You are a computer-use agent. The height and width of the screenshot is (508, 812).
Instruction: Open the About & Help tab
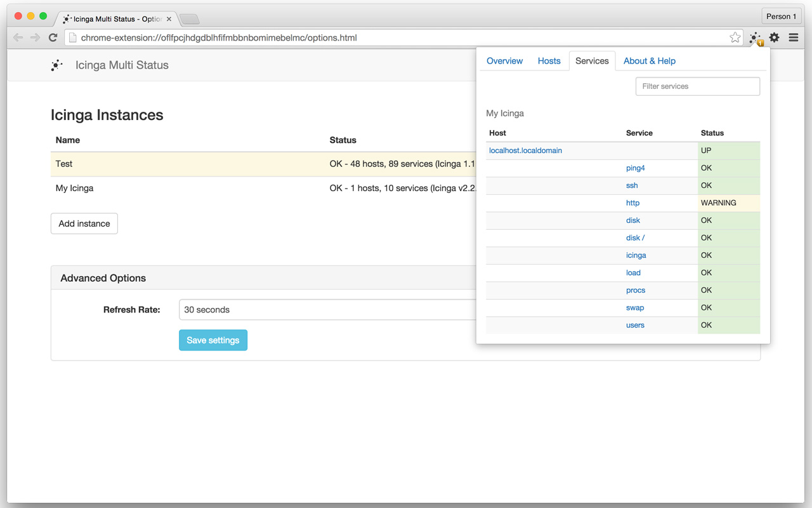(649, 60)
